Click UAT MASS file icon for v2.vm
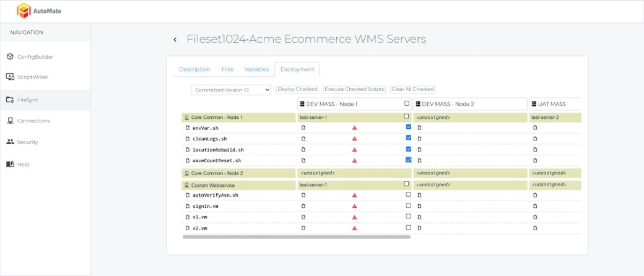 click(x=535, y=228)
